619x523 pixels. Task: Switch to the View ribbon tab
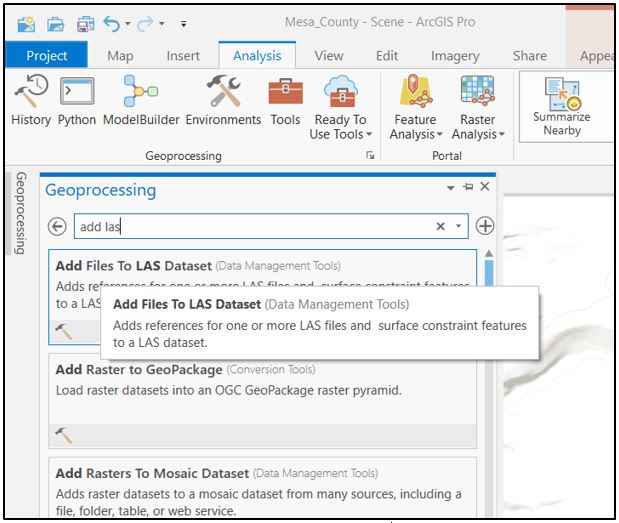pos(329,56)
